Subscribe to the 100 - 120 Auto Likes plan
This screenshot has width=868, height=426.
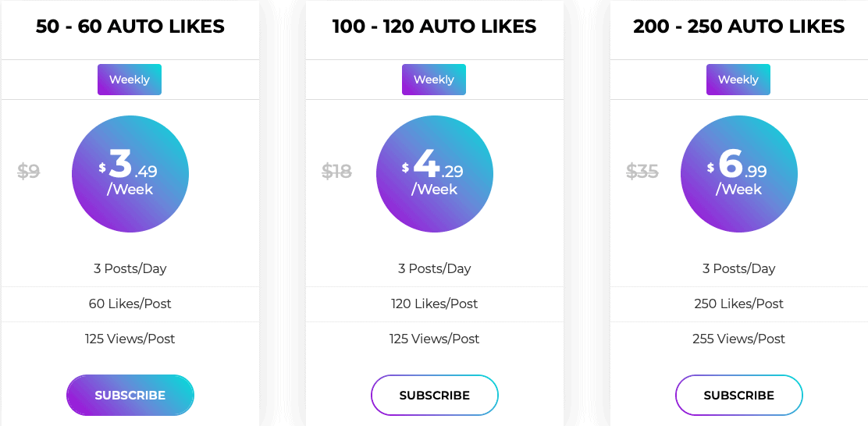(x=435, y=395)
